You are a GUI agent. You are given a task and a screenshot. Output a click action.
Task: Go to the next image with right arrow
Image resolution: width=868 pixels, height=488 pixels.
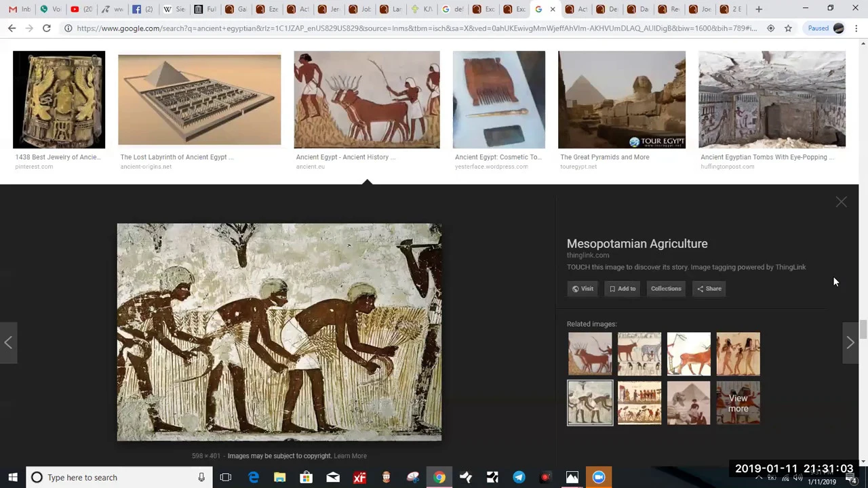tap(850, 342)
